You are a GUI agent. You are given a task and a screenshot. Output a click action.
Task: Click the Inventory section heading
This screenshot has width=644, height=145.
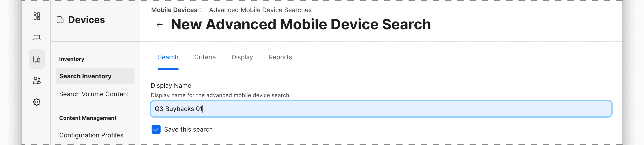[72, 59]
